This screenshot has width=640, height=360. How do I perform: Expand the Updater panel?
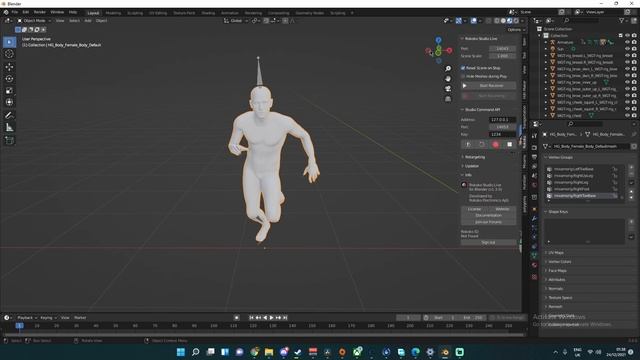pos(471,166)
